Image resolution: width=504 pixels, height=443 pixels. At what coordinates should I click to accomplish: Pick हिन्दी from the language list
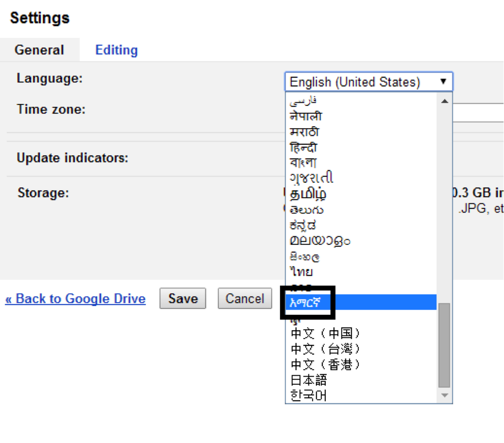303,147
